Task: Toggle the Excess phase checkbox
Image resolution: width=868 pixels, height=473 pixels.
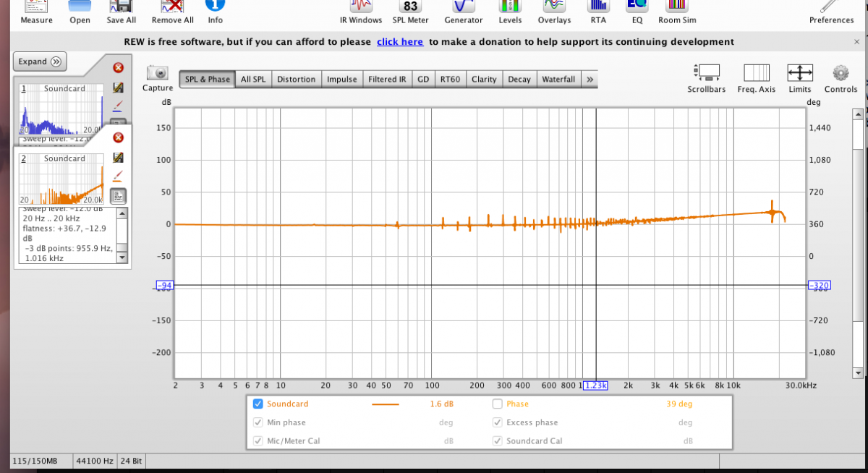Action: click(498, 422)
